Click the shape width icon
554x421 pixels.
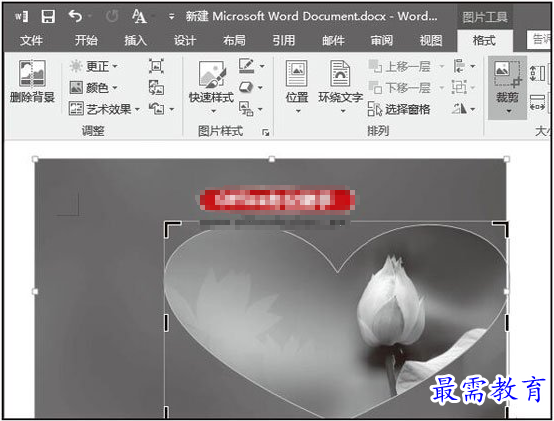pyautogui.click(x=537, y=102)
